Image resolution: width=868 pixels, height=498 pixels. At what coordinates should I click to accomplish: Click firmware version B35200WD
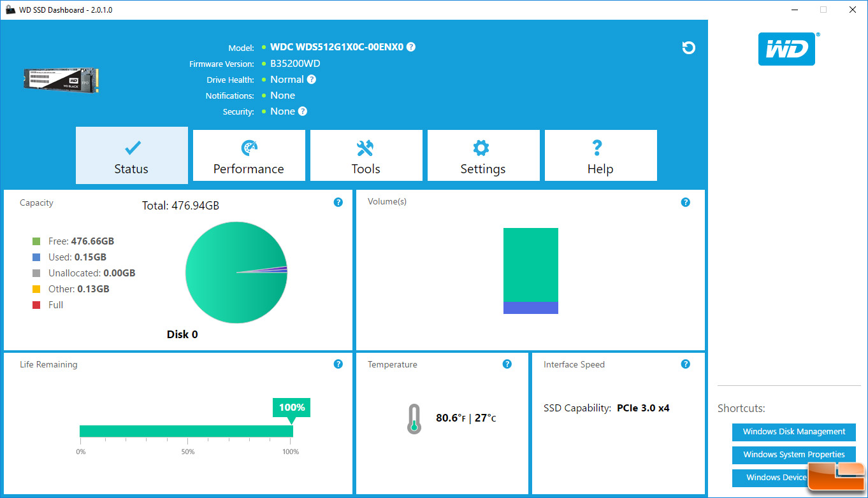point(295,64)
